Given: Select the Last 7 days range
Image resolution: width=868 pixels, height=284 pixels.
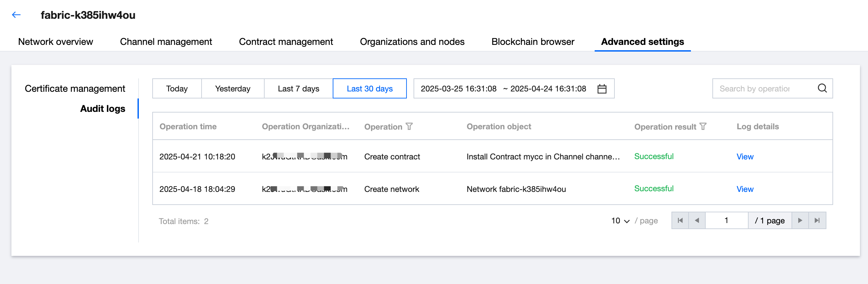Looking at the screenshot, I should point(298,88).
